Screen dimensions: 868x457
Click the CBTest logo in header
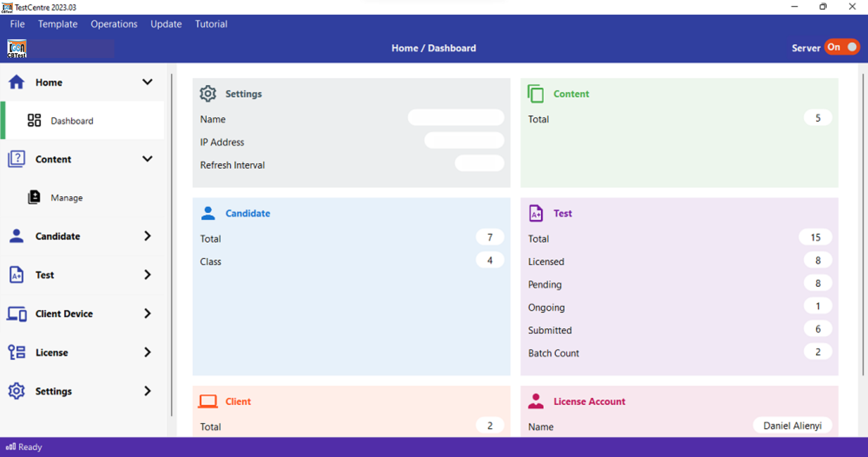pos(16,49)
